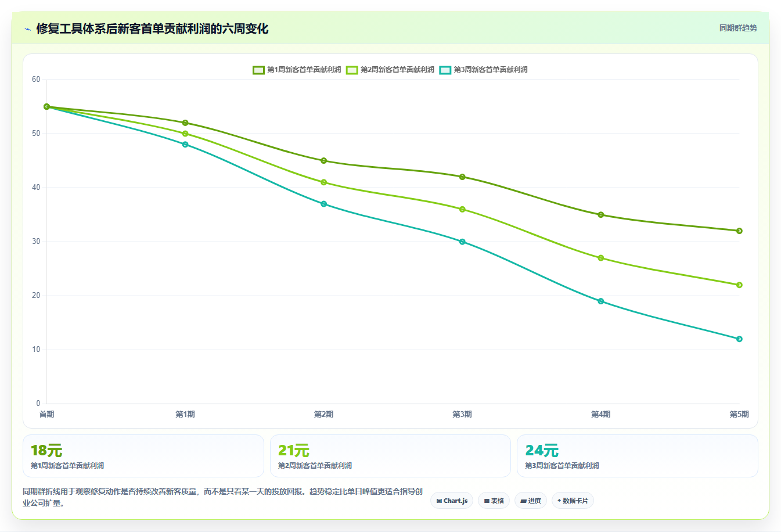Click the footer note starting 同期群折线用于观察
Screen dimensions: 781x532
pyautogui.click(x=223, y=497)
